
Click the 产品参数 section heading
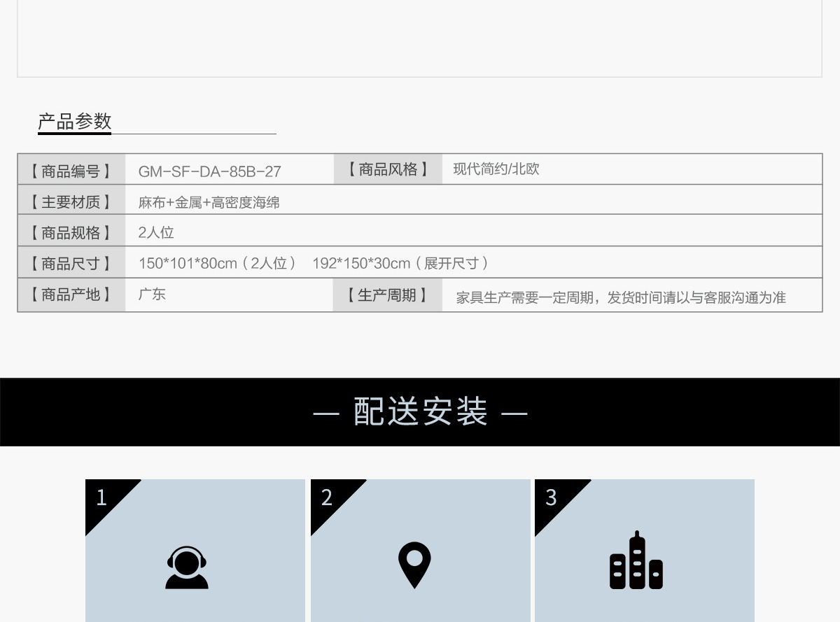(75, 122)
